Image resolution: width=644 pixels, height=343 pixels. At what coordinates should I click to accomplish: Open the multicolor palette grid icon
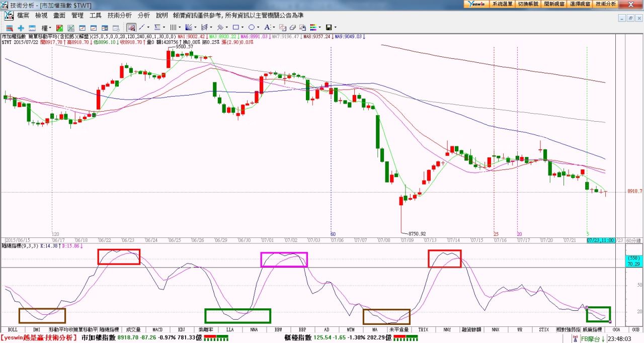pyautogui.click(x=312, y=27)
